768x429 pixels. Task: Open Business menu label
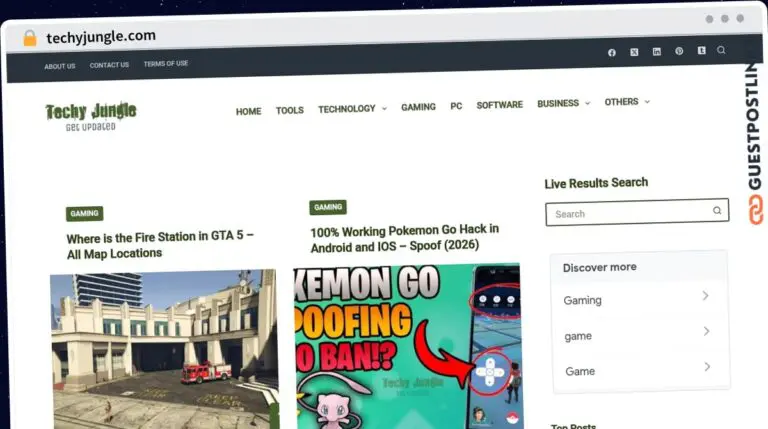558,103
